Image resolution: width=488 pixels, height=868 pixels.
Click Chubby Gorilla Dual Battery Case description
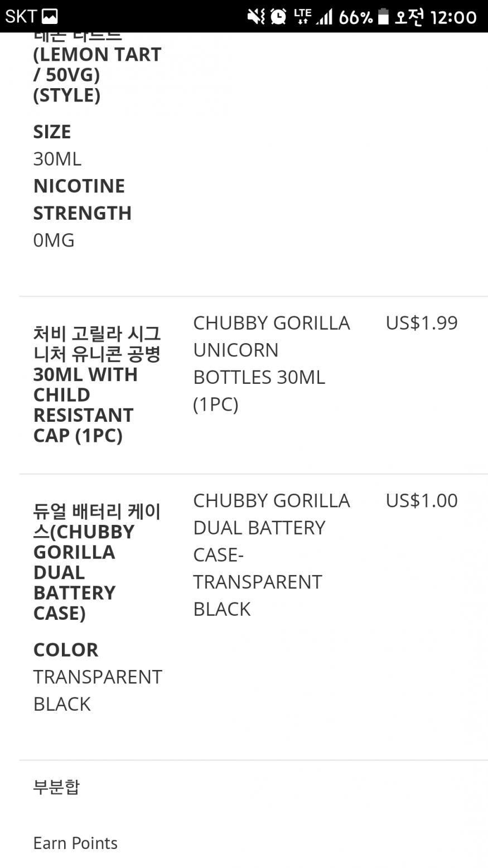pos(271,554)
